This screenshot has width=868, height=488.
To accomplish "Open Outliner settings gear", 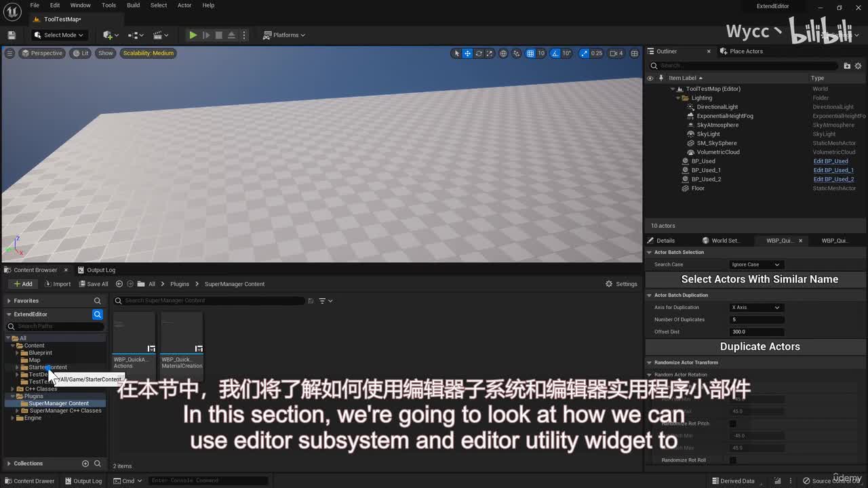I will tap(859, 66).
